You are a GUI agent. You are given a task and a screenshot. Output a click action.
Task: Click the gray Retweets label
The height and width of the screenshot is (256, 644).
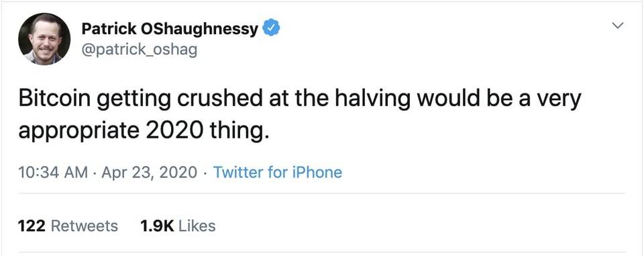tap(84, 226)
